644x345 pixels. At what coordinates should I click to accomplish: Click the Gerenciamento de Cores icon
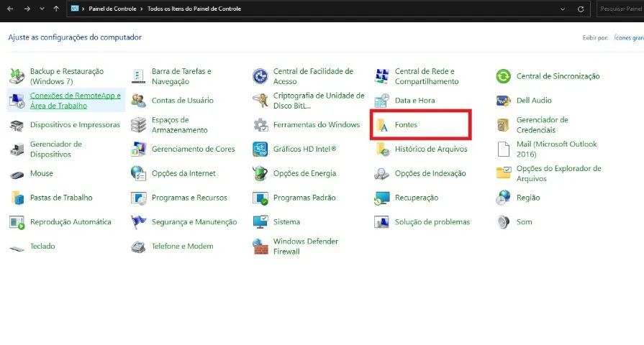click(138, 149)
